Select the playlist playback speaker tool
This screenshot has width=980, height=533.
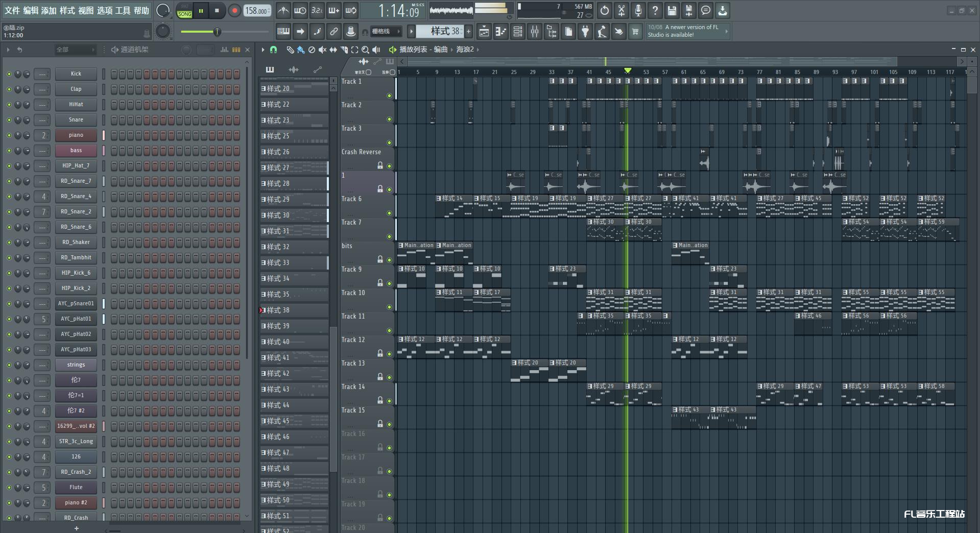376,50
